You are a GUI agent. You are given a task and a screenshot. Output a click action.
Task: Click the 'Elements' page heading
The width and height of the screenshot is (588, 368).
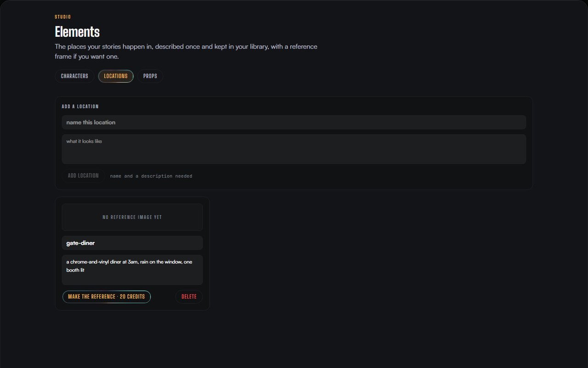coord(77,32)
